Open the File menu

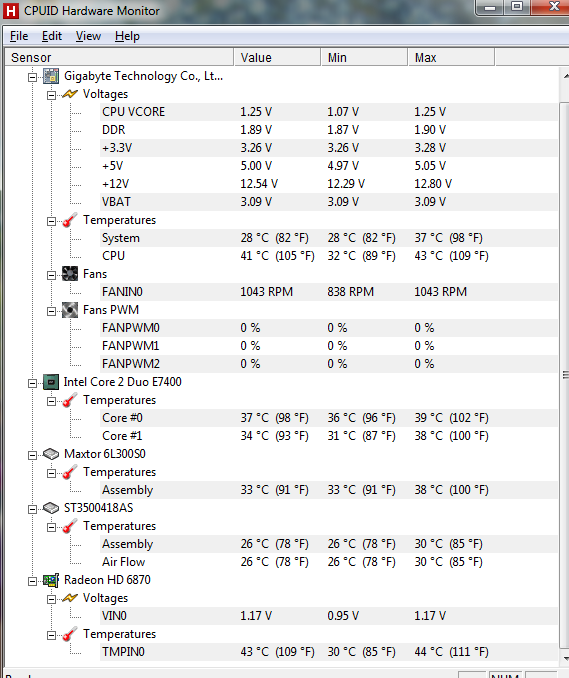19,36
